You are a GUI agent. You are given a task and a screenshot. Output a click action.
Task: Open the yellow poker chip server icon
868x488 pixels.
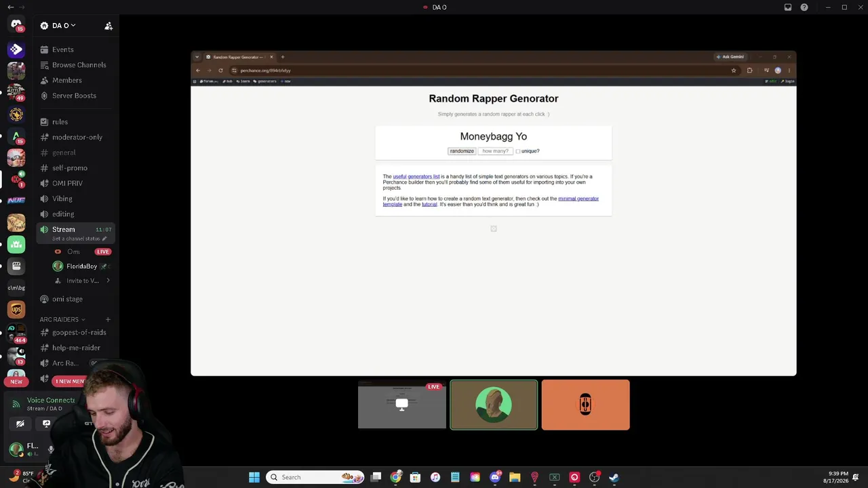[x=16, y=115]
